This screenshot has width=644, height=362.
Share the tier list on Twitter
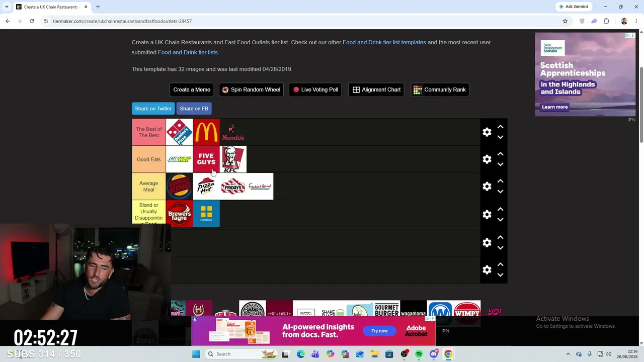(x=153, y=109)
